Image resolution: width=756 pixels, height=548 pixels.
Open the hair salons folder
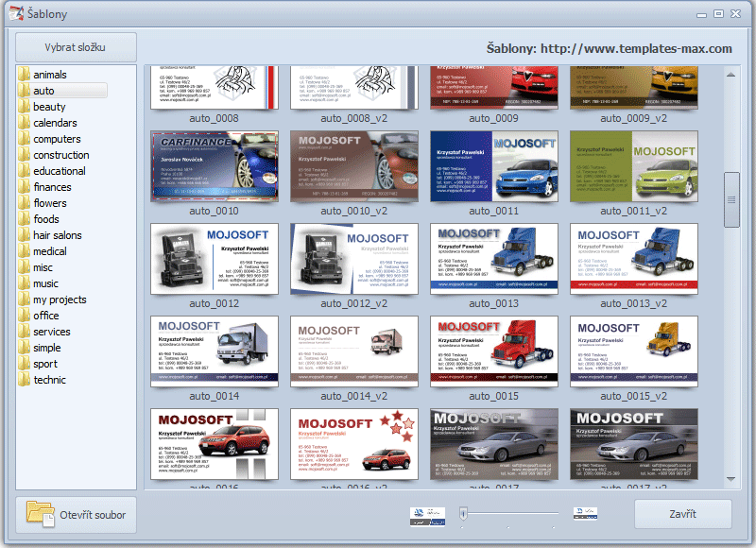50,235
